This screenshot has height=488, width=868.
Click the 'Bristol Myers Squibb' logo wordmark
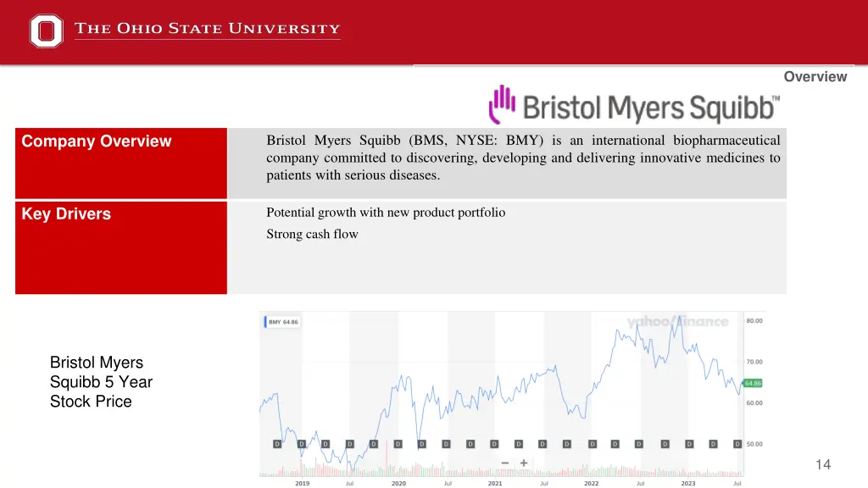(651, 108)
